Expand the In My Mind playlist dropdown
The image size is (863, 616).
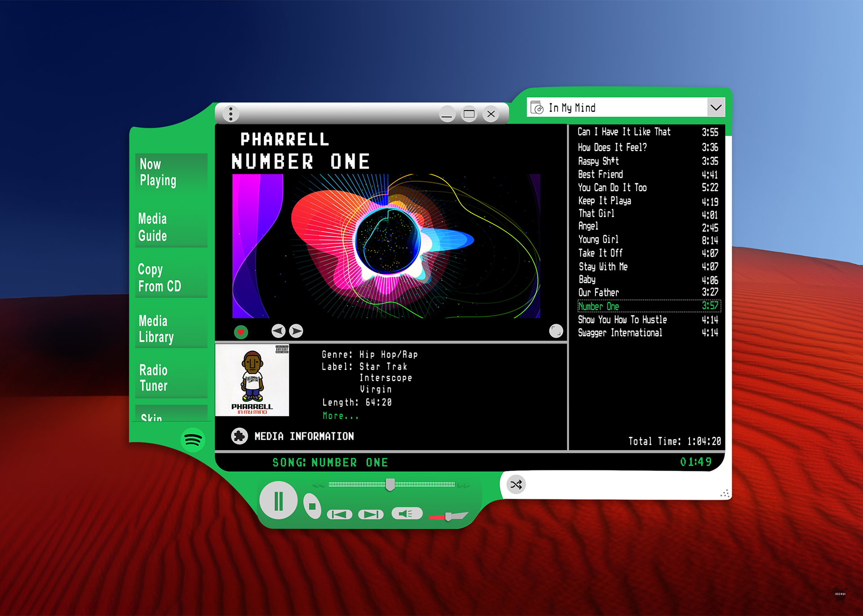click(716, 108)
